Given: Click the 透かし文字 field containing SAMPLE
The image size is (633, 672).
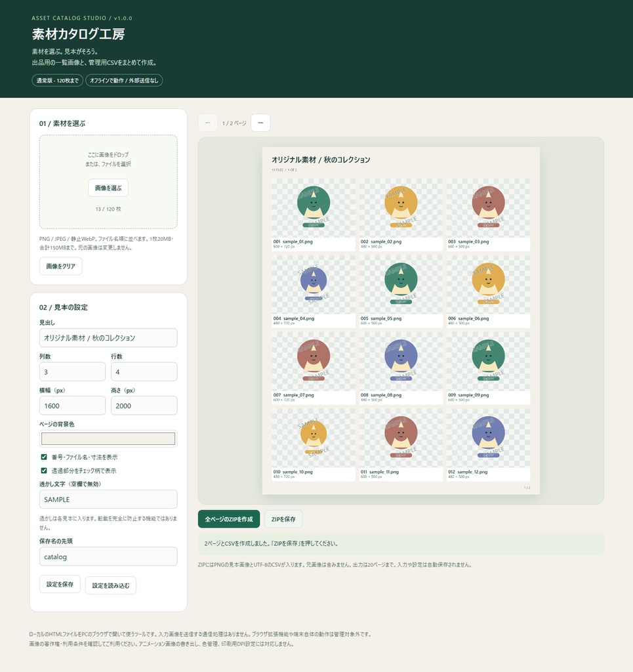Looking at the screenshot, I should pos(108,499).
